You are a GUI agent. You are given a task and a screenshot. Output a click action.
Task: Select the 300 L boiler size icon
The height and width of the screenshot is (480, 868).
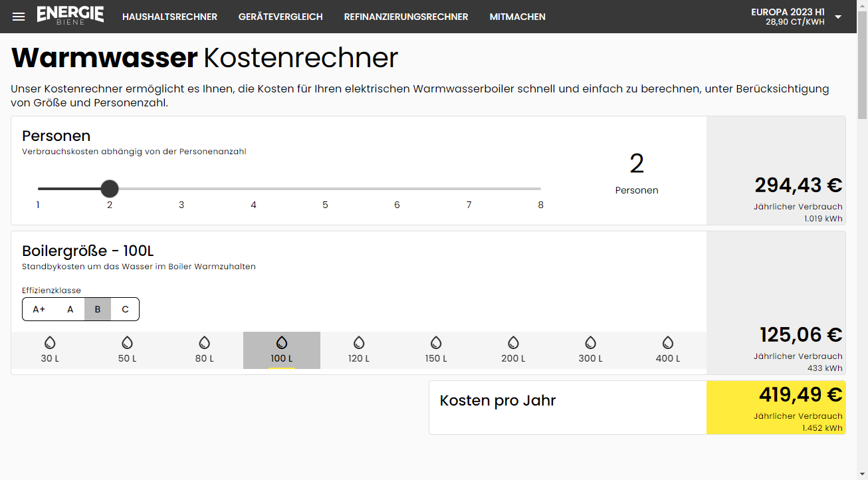click(x=590, y=343)
